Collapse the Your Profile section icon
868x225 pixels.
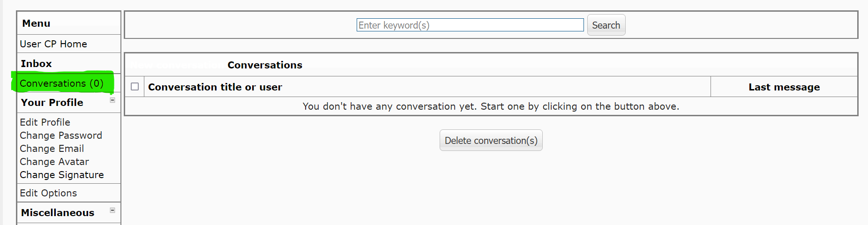(112, 100)
